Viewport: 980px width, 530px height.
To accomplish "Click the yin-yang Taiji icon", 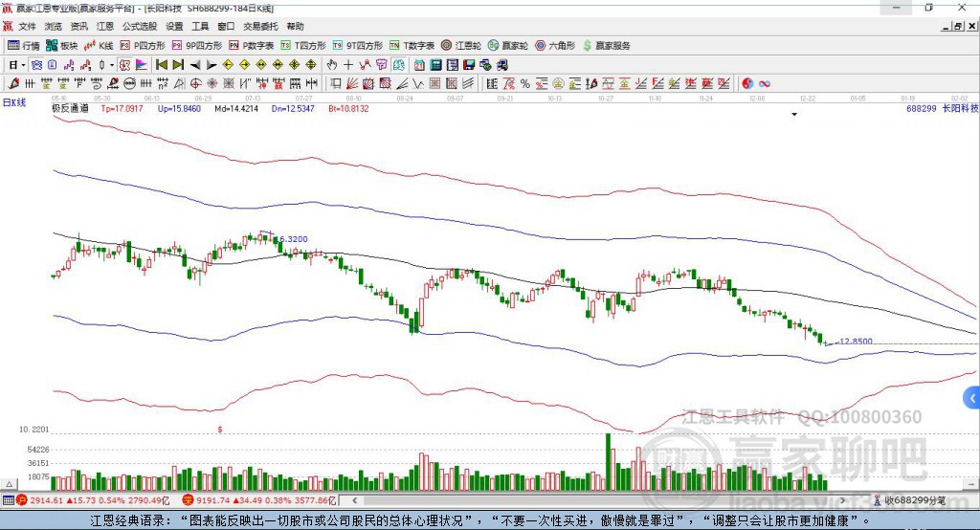I will [x=747, y=84].
